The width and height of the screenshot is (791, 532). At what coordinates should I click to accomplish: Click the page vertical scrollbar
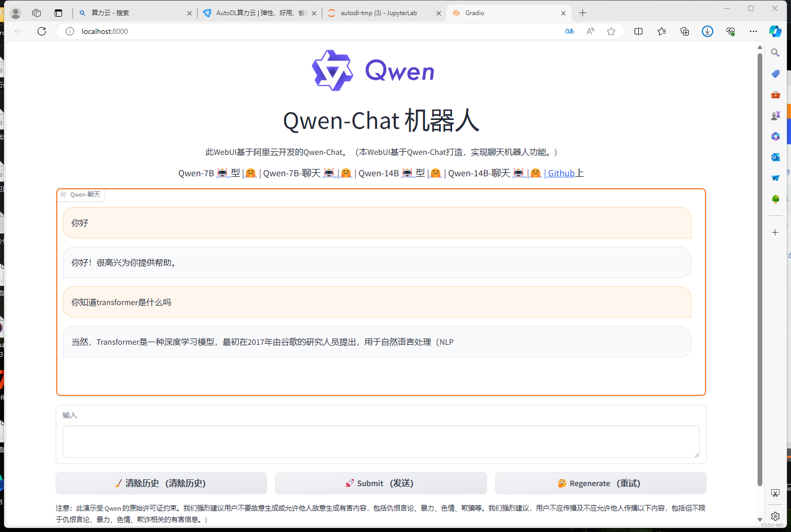tap(760, 269)
